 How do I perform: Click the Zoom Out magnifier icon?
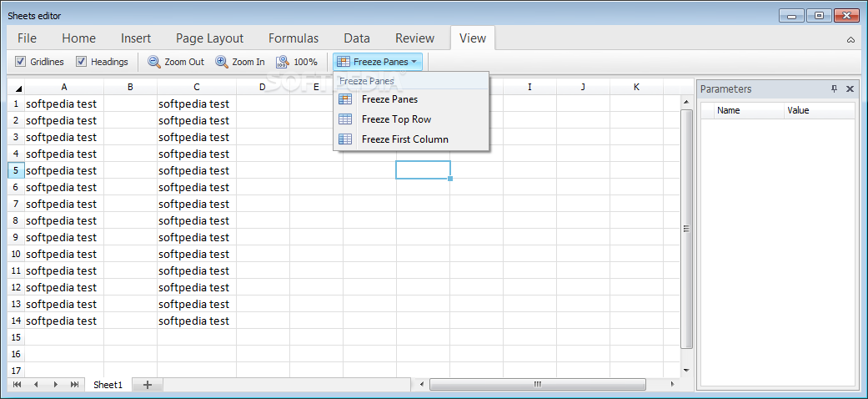click(153, 62)
